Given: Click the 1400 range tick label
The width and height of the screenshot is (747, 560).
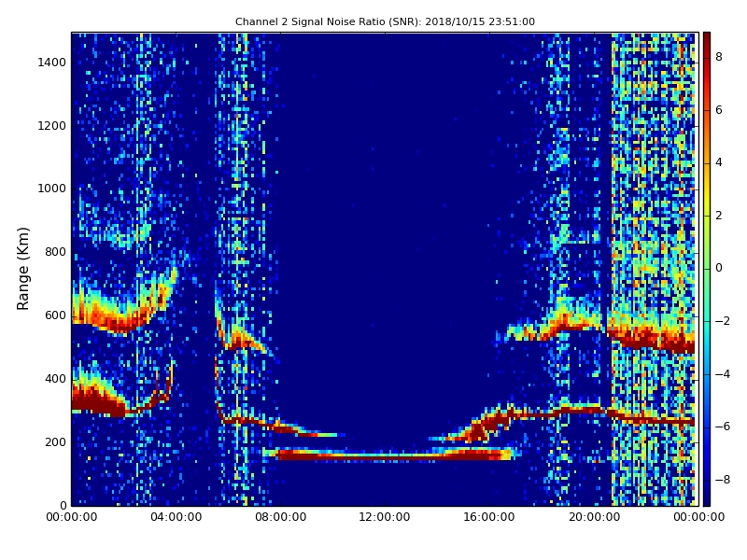Looking at the screenshot, I should click(51, 63).
